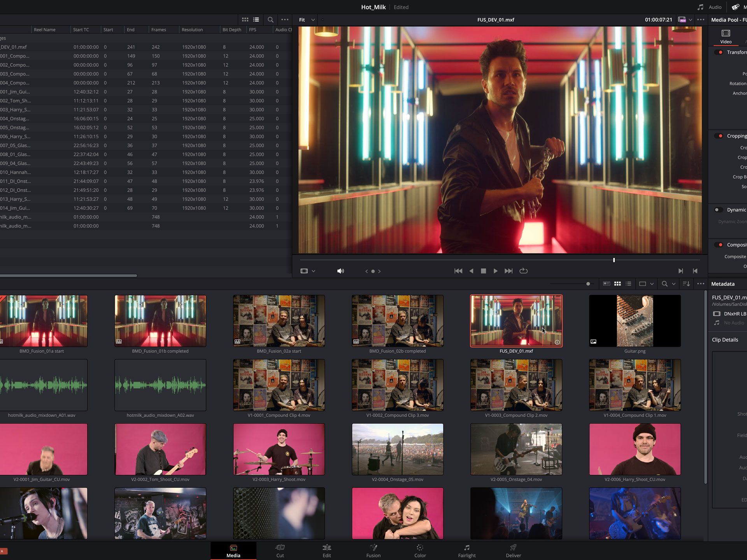
Task: Open the clip filter dropdown in the bin toolbar
Action: 646,283
